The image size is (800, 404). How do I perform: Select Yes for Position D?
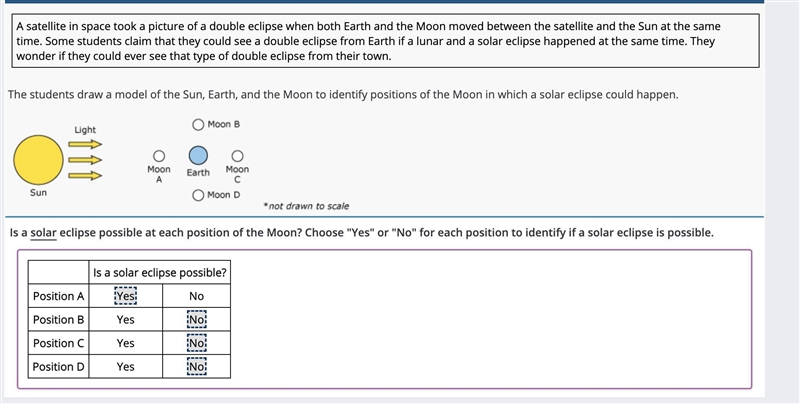click(x=126, y=366)
